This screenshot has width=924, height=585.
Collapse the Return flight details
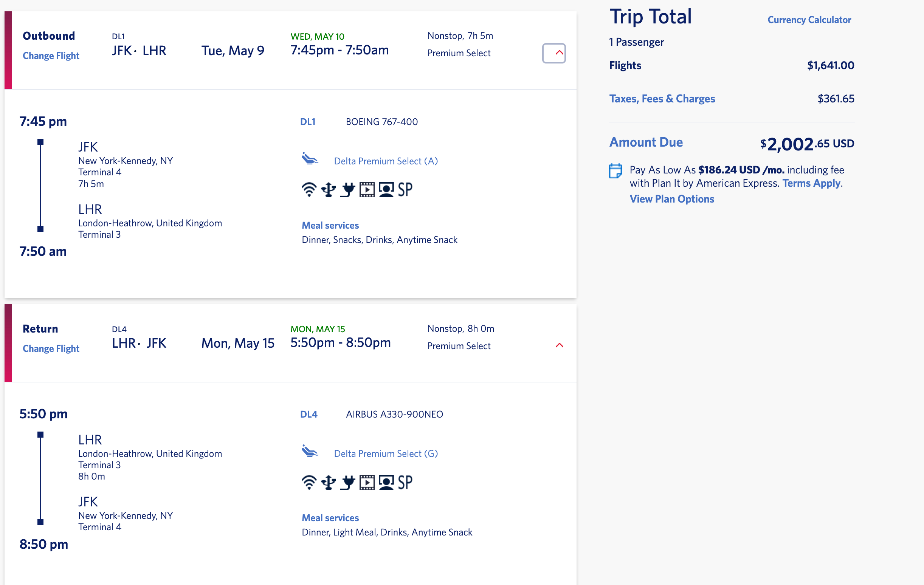tap(560, 346)
